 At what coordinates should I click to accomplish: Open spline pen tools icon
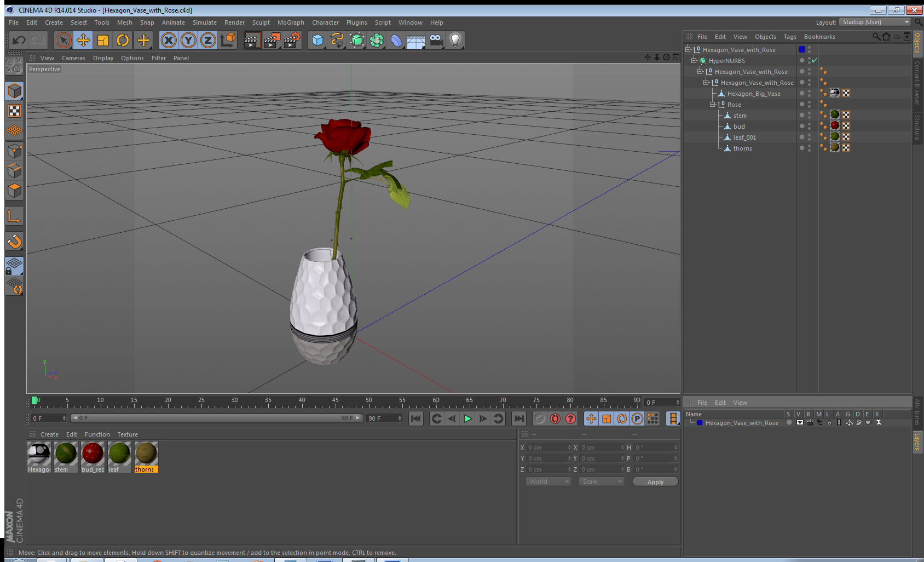[337, 40]
